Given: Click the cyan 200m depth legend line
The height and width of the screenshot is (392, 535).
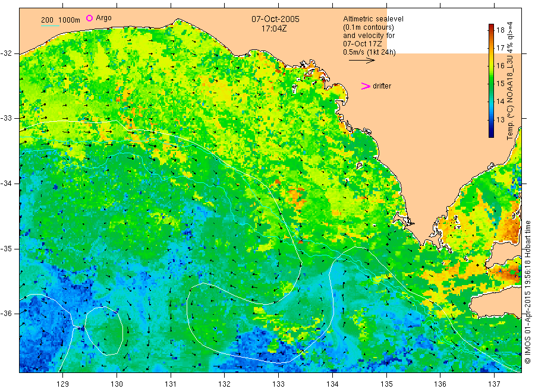Looking at the screenshot, I should pyautogui.click(x=50, y=25).
